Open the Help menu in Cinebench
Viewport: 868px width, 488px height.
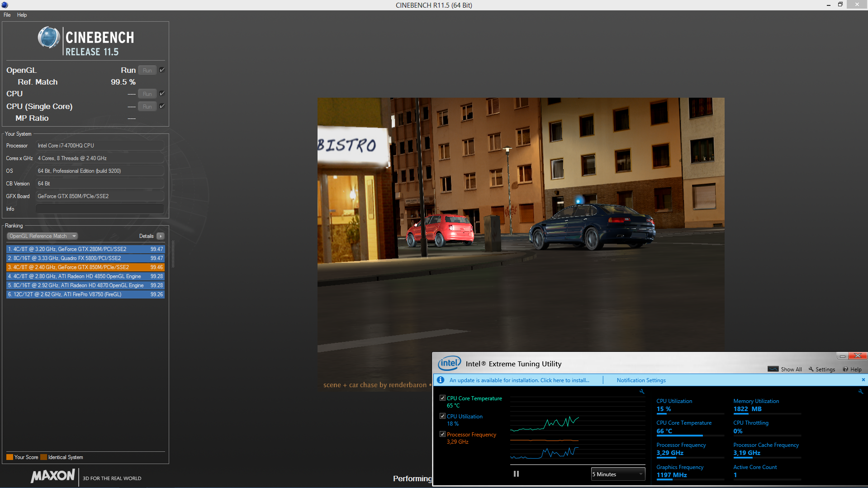point(22,15)
